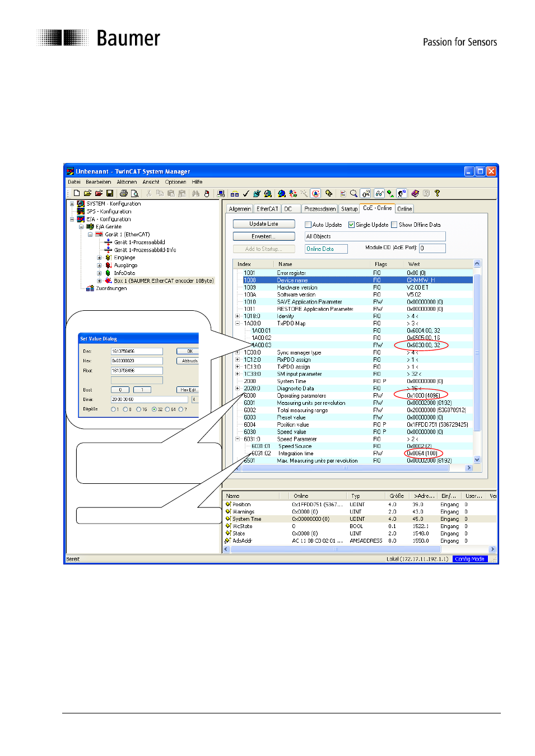Expand the Ausgänge tree node
The width and height of the screenshot is (535, 756).
pyautogui.click(x=99, y=265)
